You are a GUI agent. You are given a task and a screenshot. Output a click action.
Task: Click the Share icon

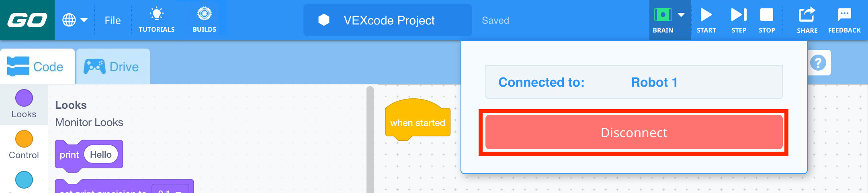coord(807,20)
